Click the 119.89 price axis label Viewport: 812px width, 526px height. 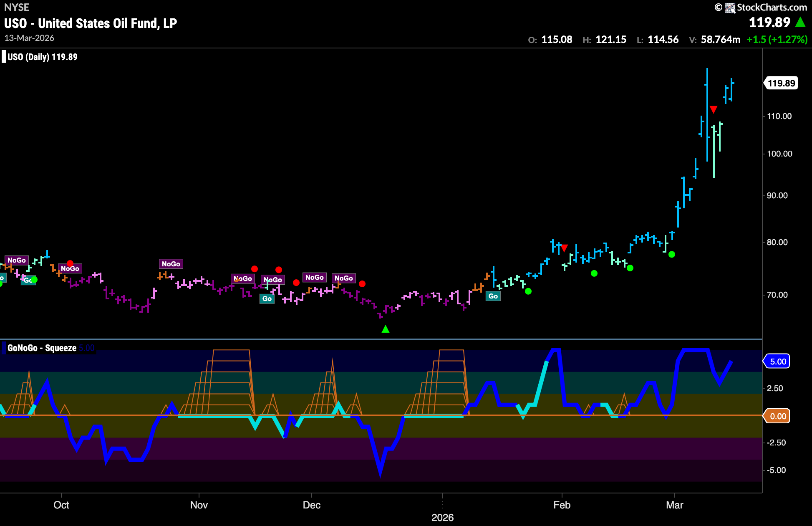781,83
